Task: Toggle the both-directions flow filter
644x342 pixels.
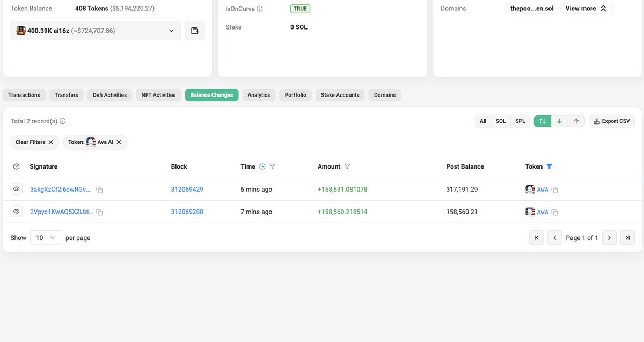Action: click(543, 121)
